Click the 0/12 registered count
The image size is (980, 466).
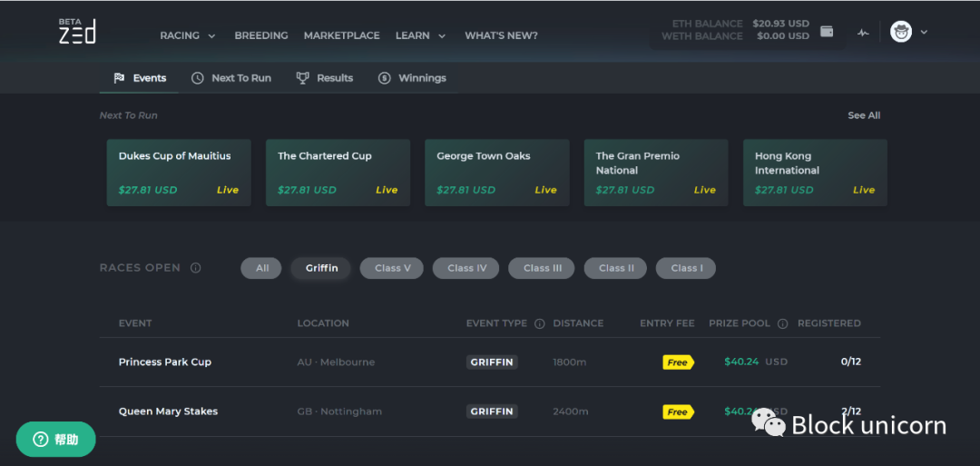tap(850, 362)
